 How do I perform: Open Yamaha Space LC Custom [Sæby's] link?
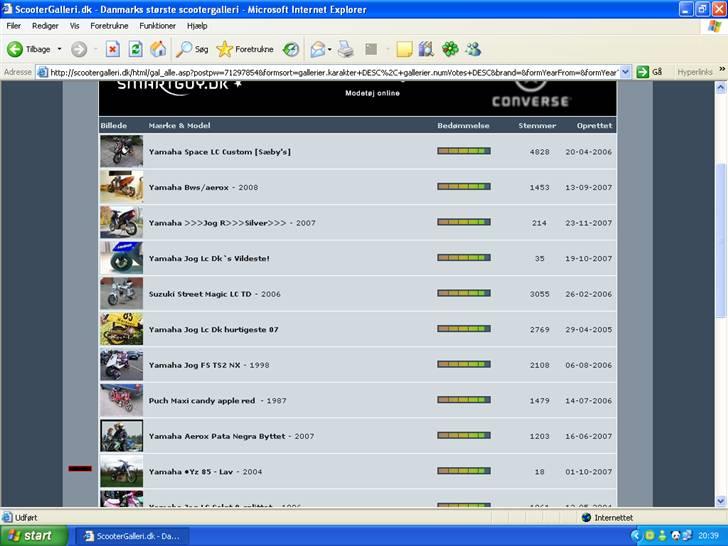pos(220,152)
